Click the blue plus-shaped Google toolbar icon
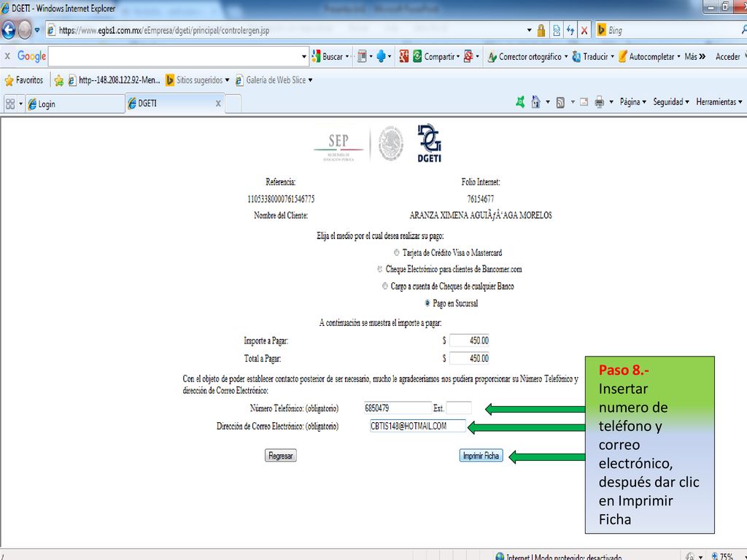This screenshot has width=747, height=560. tap(381, 56)
